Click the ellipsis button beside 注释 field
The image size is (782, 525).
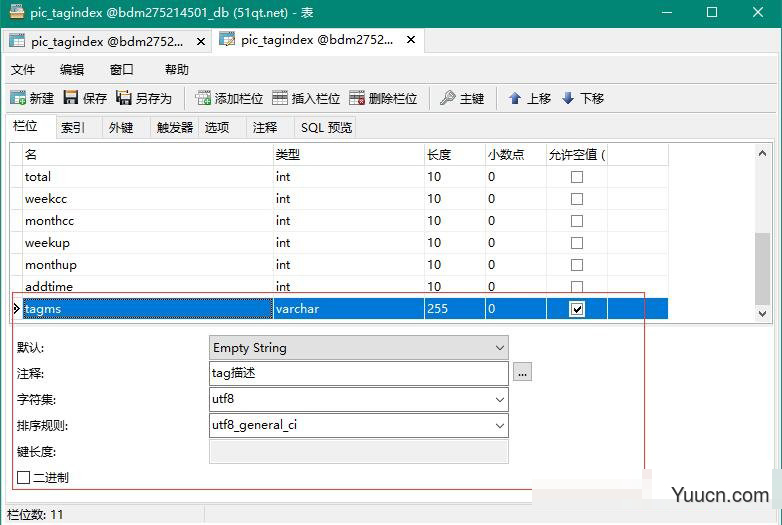[x=523, y=373]
